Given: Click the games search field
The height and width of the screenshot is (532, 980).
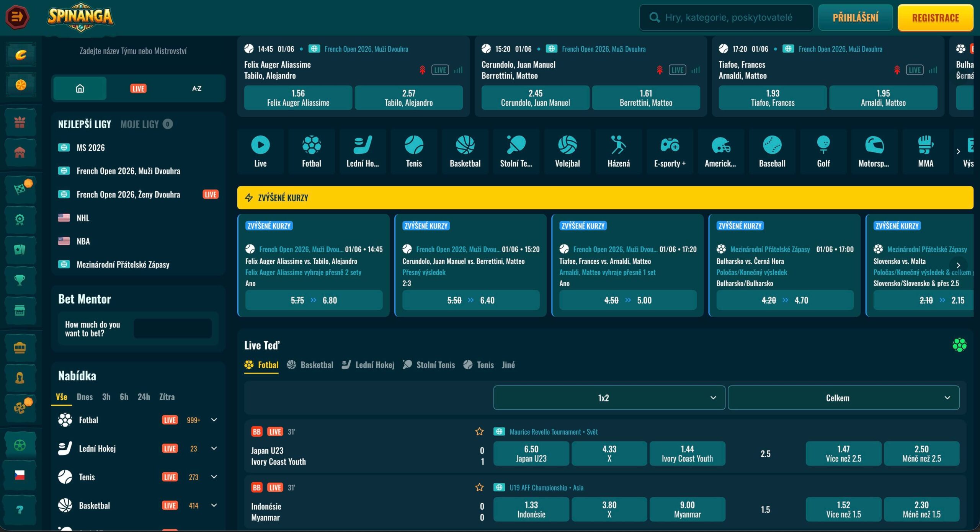Looking at the screenshot, I should 726,17.
